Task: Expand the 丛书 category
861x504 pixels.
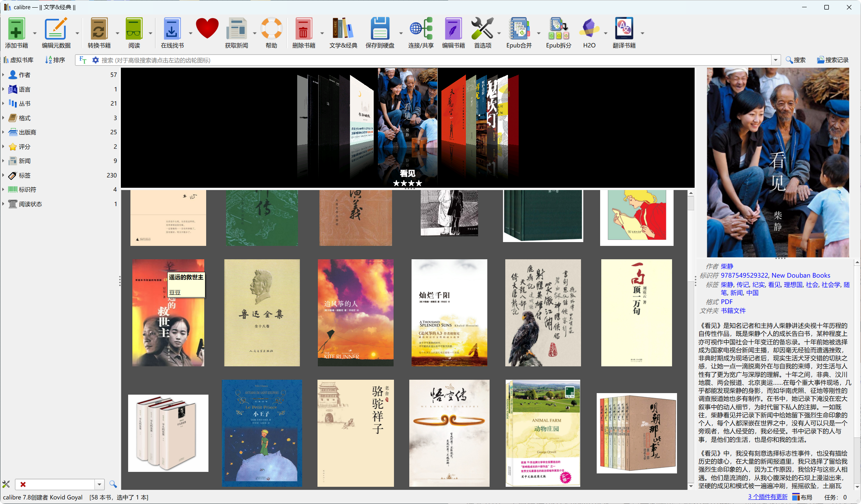Action: pyautogui.click(x=3, y=103)
